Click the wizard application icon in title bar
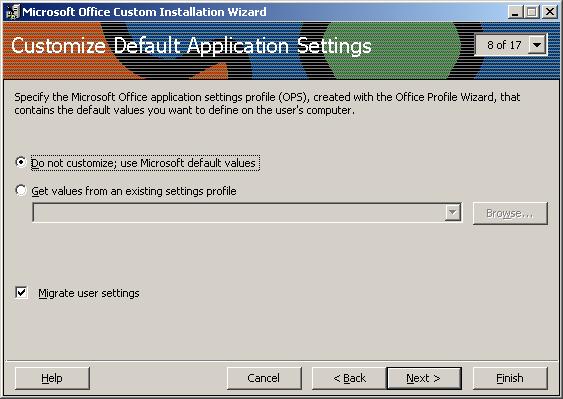 [13, 11]
